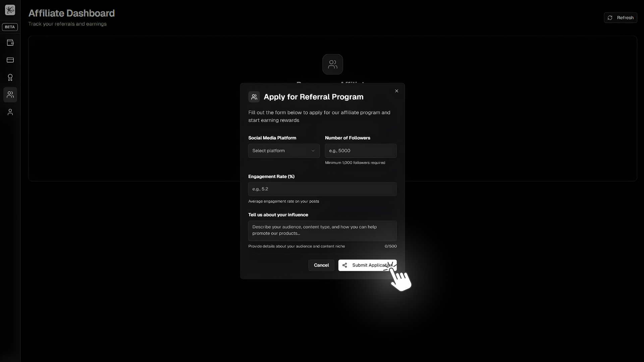
Task: Click the Engagement Rate input field
Action: pos(322,189)
